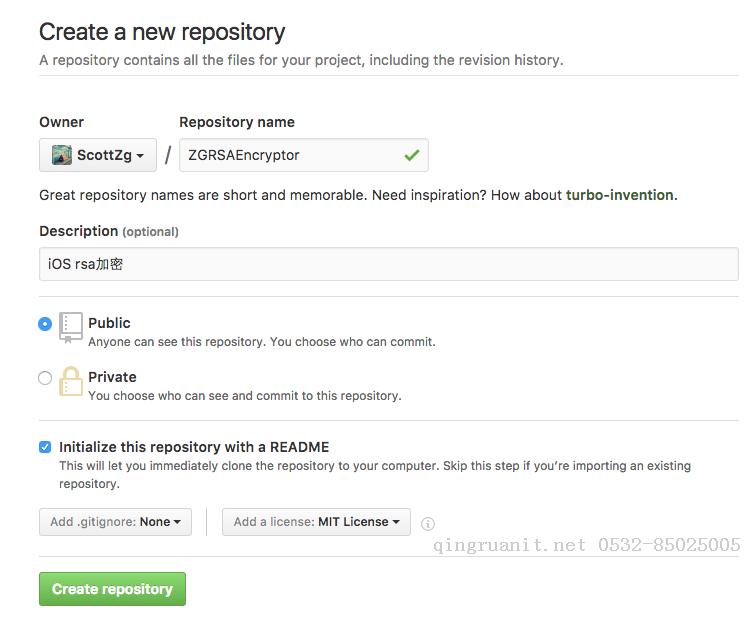Click the ScottZg owner avatar image

(62, 155)
